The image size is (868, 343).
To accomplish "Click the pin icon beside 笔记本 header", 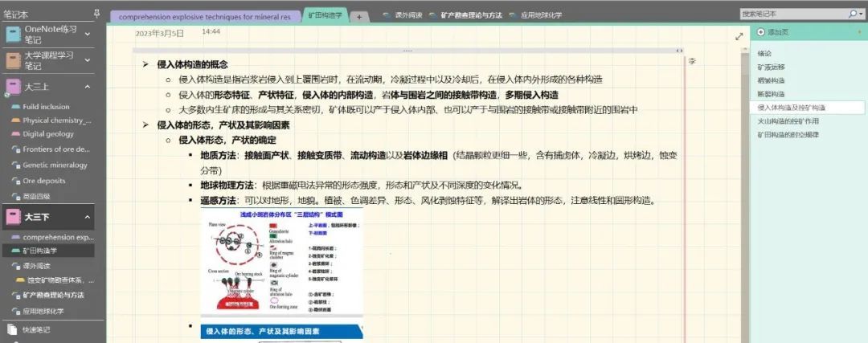I will 96,14.
